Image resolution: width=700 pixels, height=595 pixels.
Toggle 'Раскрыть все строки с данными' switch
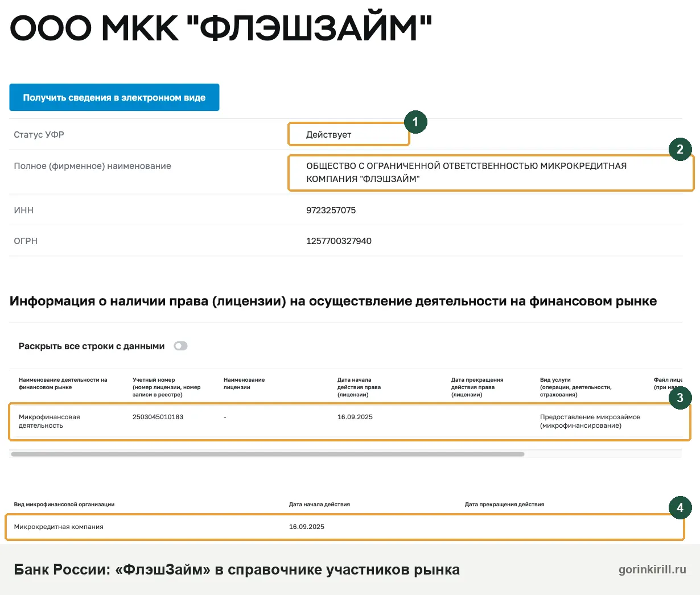pyautogui.click(x=180, y=346)
